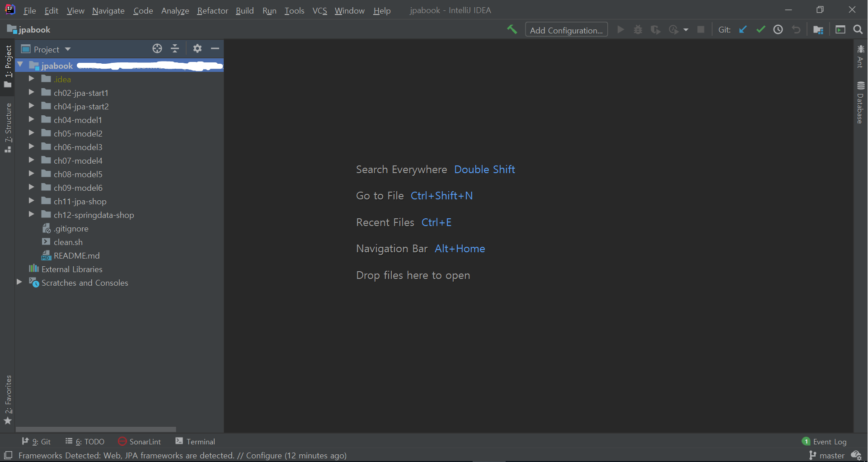Toggle the Structure side tab

tap(8, 127)
